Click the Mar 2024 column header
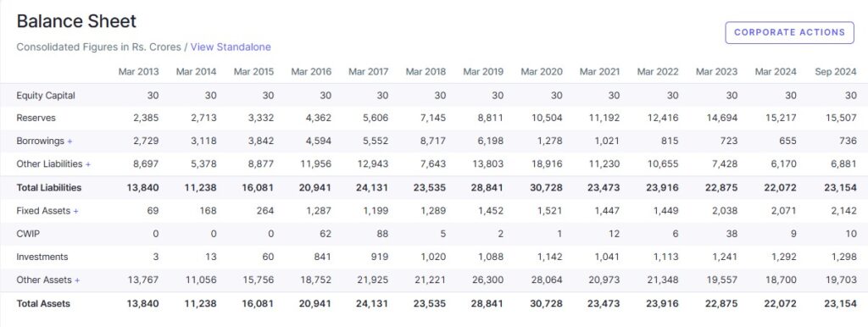This screenshot has height=327, width=868. (x=776, y=72)
